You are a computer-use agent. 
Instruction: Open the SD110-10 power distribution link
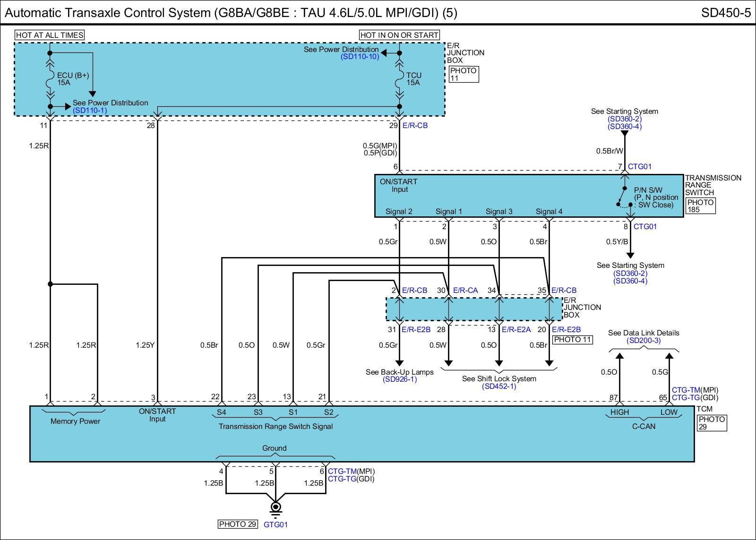[x=360, y=57]
